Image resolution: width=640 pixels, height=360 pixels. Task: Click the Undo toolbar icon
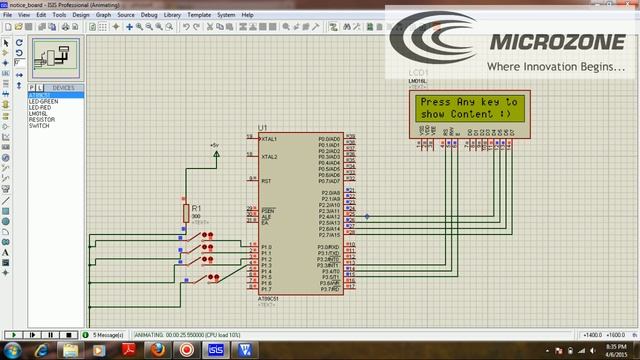coord(186,27)
